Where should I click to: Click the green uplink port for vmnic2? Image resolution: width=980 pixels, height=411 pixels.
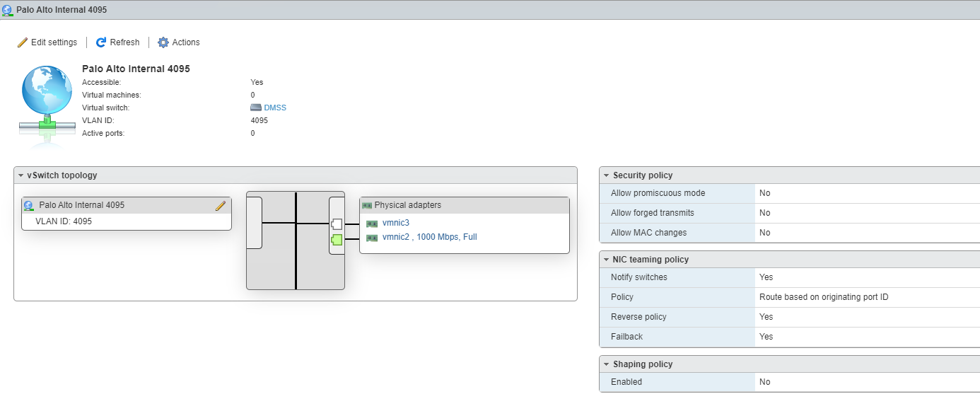pos(337,240)
